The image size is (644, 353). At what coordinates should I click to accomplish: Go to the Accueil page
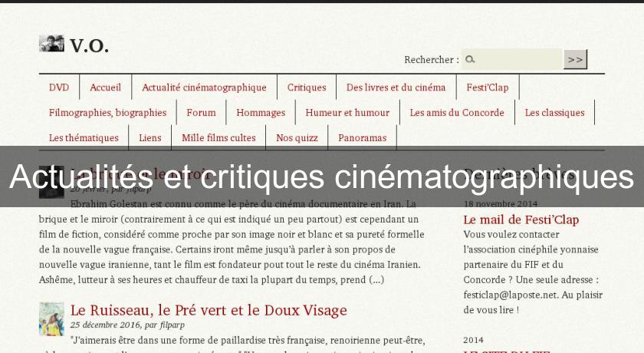pos(106,87)
